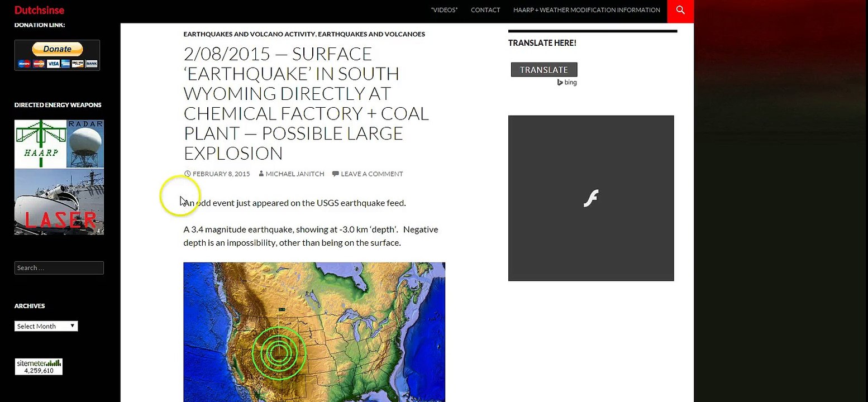This screenshot has height=402, width=868.
Task: Activate the Flash plugin placeholder
Action: (591, 198)
